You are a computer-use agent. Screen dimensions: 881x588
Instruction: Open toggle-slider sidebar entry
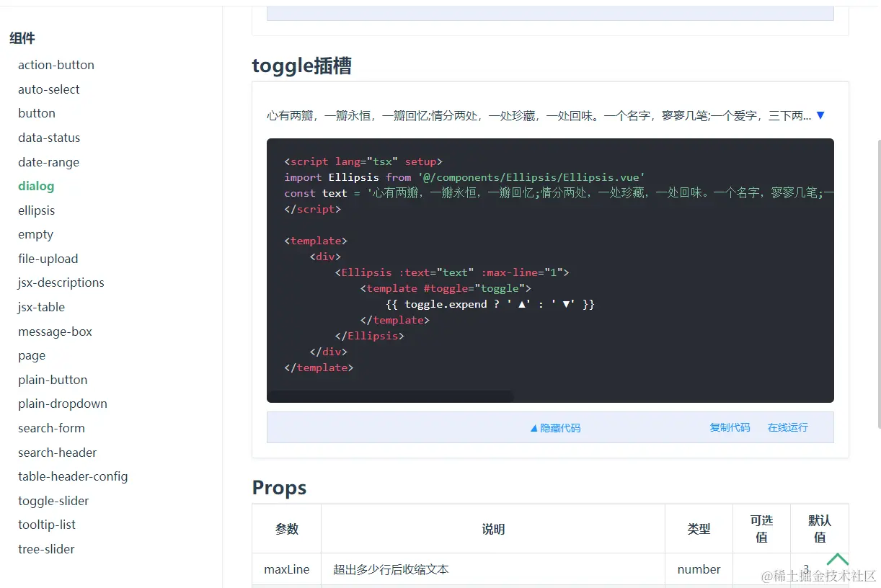coord(53,501)
